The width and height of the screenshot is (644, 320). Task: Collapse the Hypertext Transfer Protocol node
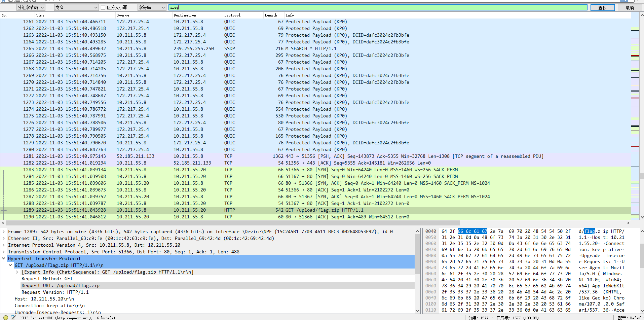4,258
